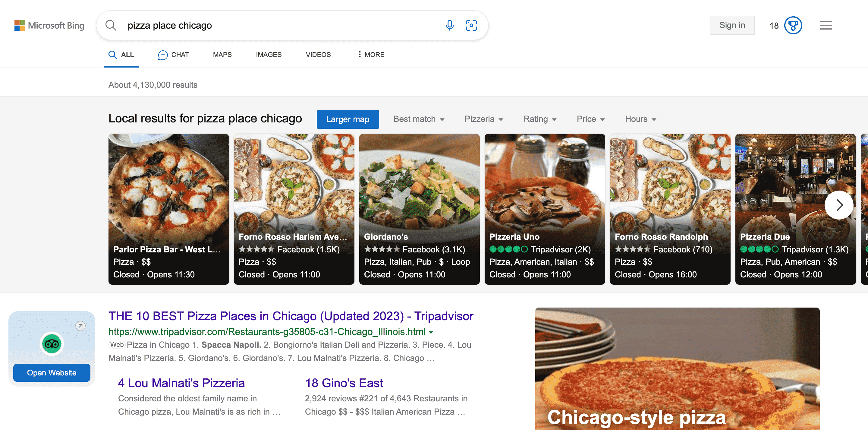Click Closed · Opens 11:30 text
Image resolution: width=868 pixels, height=430 pixels.
coord(154,274)
